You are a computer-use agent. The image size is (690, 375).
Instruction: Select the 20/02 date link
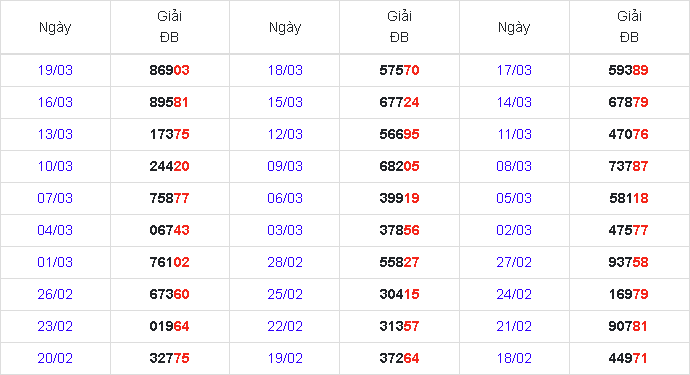[55, 358]
